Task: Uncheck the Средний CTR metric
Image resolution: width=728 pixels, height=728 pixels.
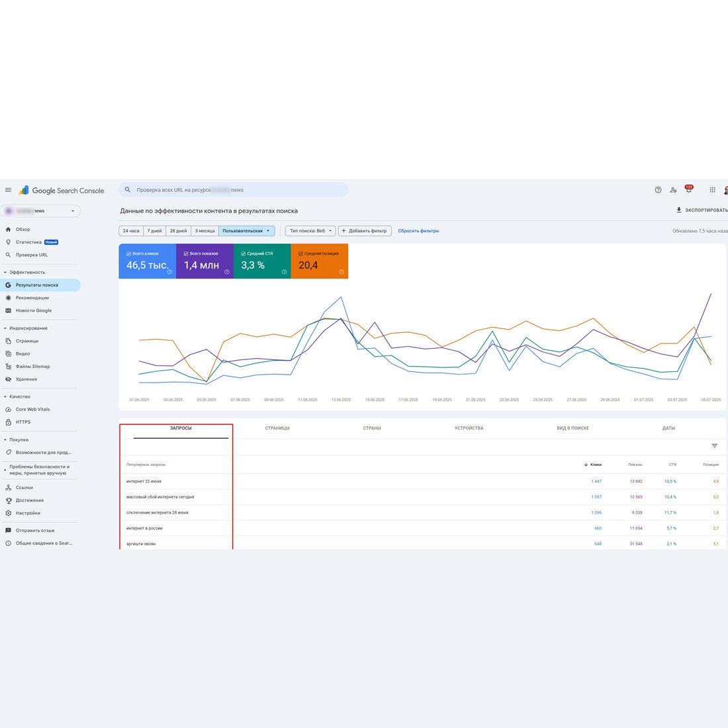Action: click(243, 253)
